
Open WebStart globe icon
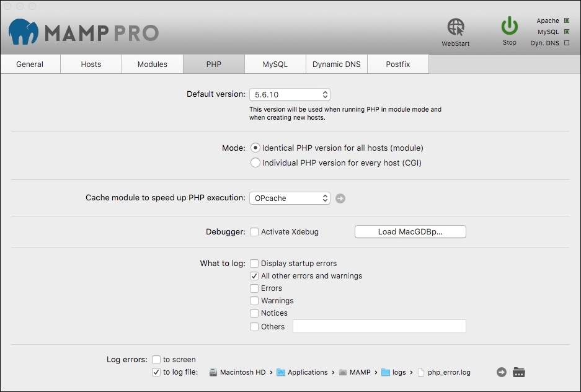(456, 27)
